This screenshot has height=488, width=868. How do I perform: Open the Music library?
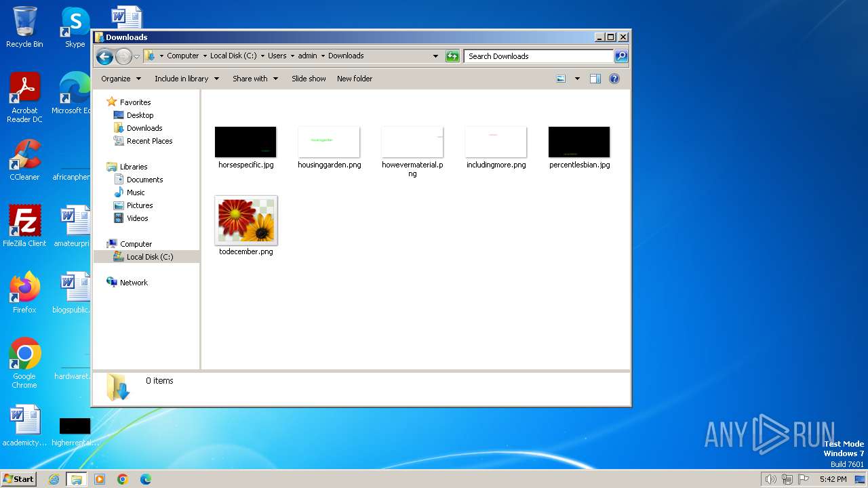pyautogui.click(x=136, y=192)
